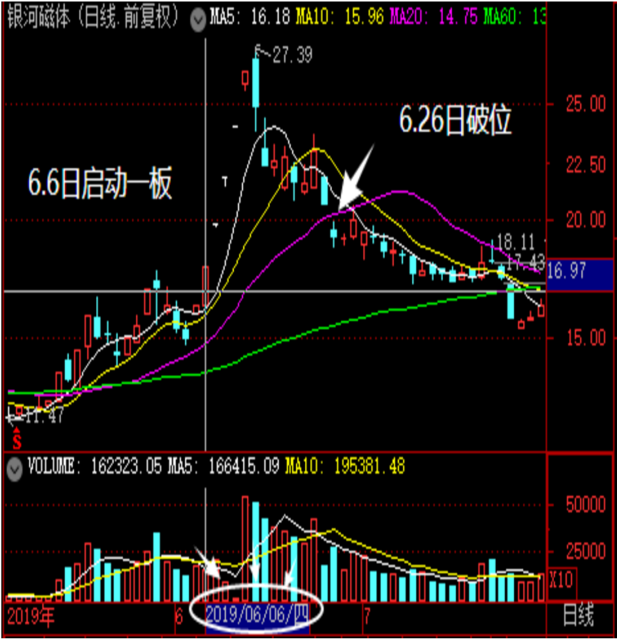Viewport: 617px width, 640px height.
Task: Click the 银河磁体 (日线.前复权) chart title
Action: (93, 18)
